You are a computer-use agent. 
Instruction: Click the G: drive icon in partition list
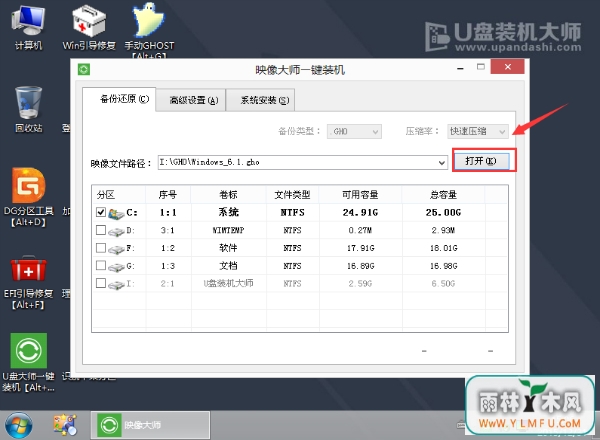[x=116, y=267]
